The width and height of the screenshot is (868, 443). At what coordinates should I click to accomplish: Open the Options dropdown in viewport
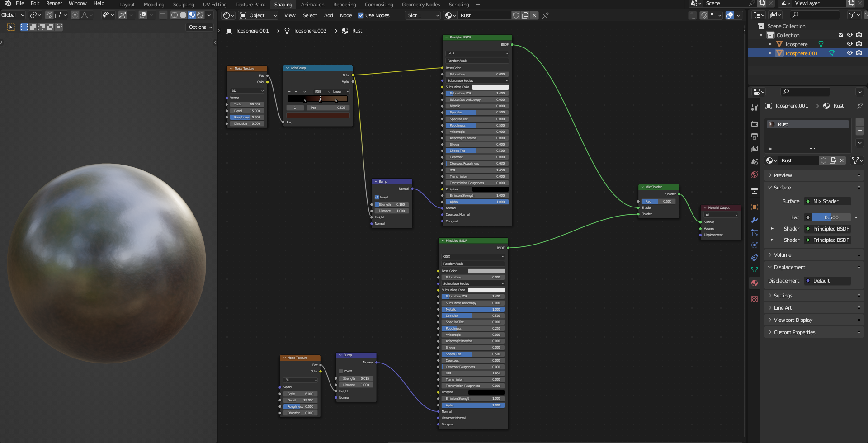pyautogui.click(x=200, y=27)
